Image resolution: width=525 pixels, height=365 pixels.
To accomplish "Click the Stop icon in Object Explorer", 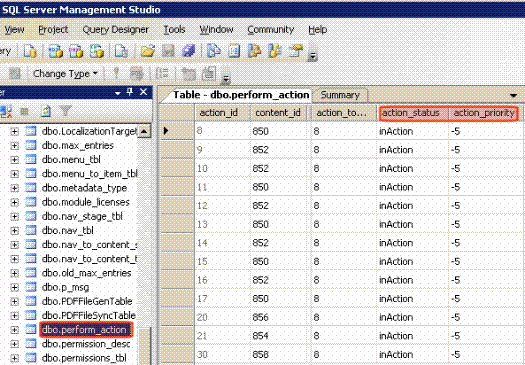I will (24, 112).
